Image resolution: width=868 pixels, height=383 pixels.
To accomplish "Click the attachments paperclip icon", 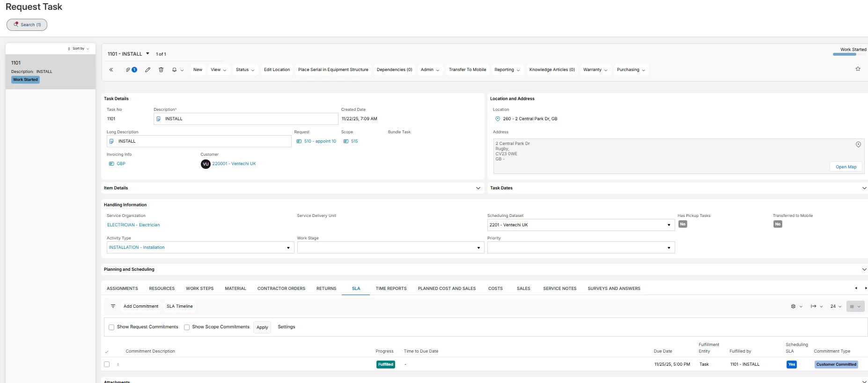I will (x=128, y=70).
